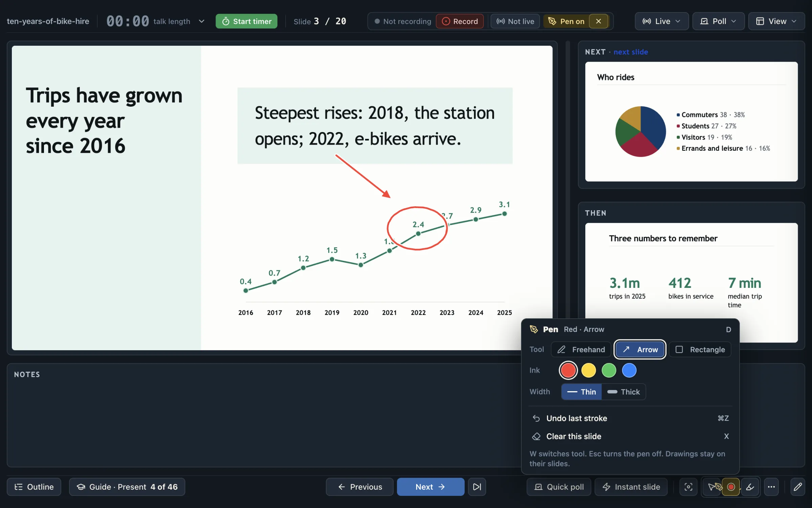Image resolution: width=812 pixels, height=508 pixels.
Task: Close the Pen on mode with X
Action: tap(599, 21)
